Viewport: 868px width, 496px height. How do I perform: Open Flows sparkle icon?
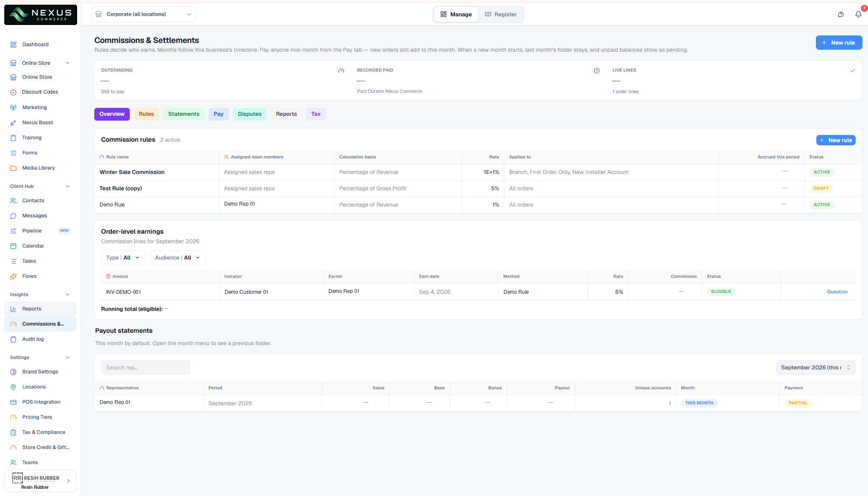coord(13,276)
